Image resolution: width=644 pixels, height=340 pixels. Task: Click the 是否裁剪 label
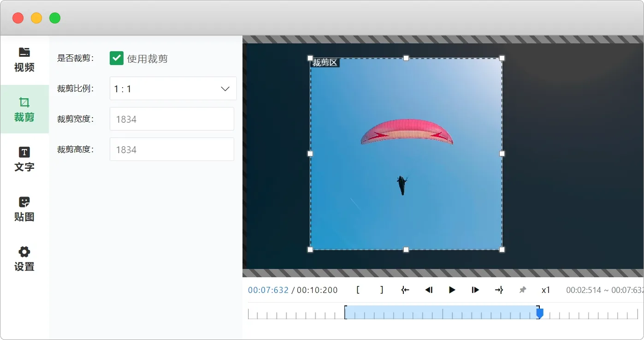click(x=75, y=58)
